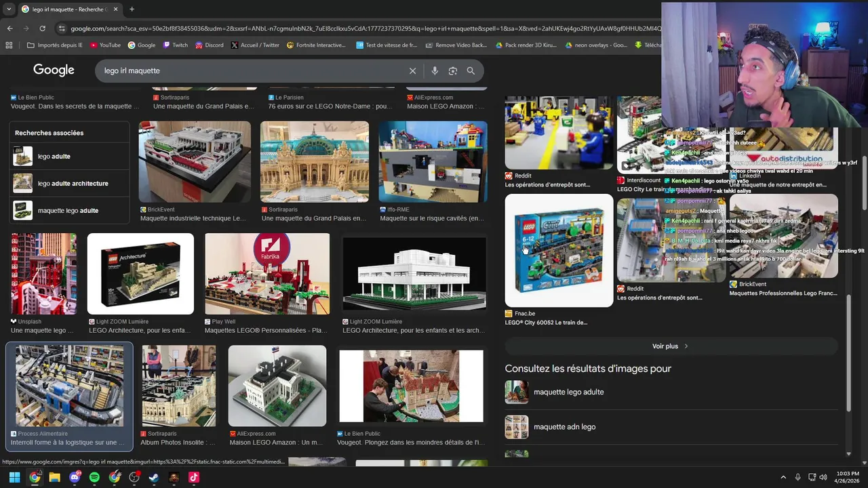Open the Twitch bookmark
The height and width of the screenshot is (488, 868).
[x=175, y=45]
